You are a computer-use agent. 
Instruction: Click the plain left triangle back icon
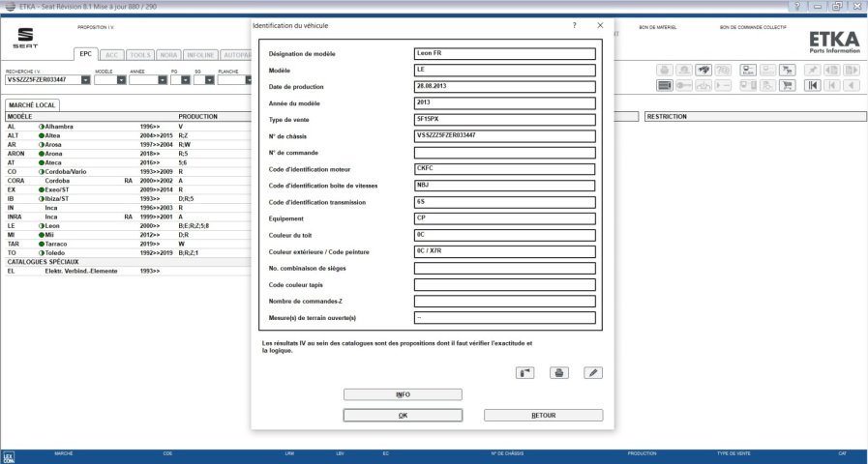pos(852,86)
